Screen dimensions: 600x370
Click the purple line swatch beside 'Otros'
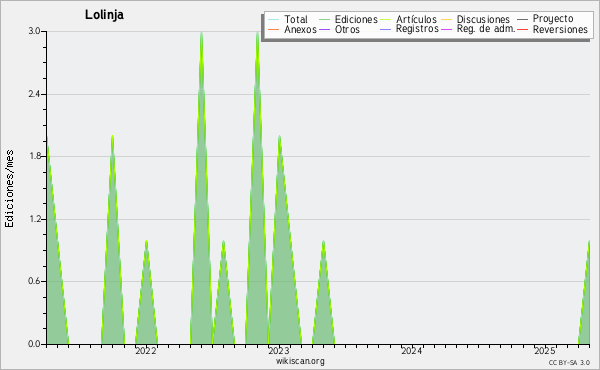point(324,29)
